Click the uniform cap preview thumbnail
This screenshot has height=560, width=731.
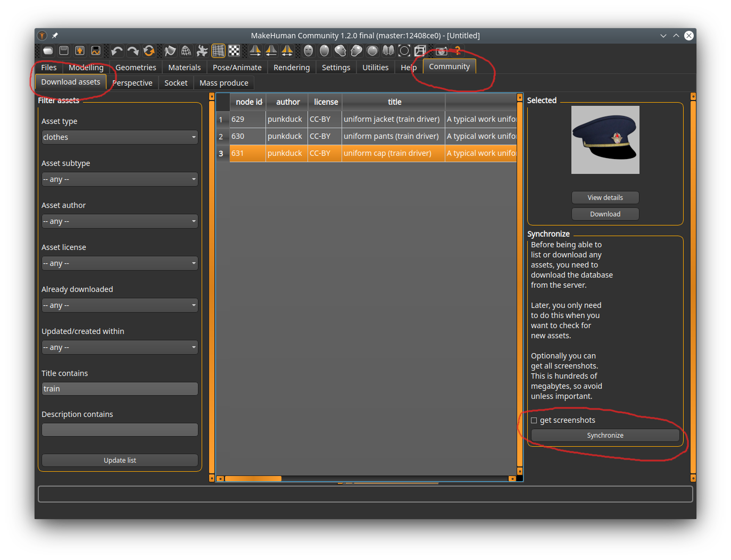point(605,140)
